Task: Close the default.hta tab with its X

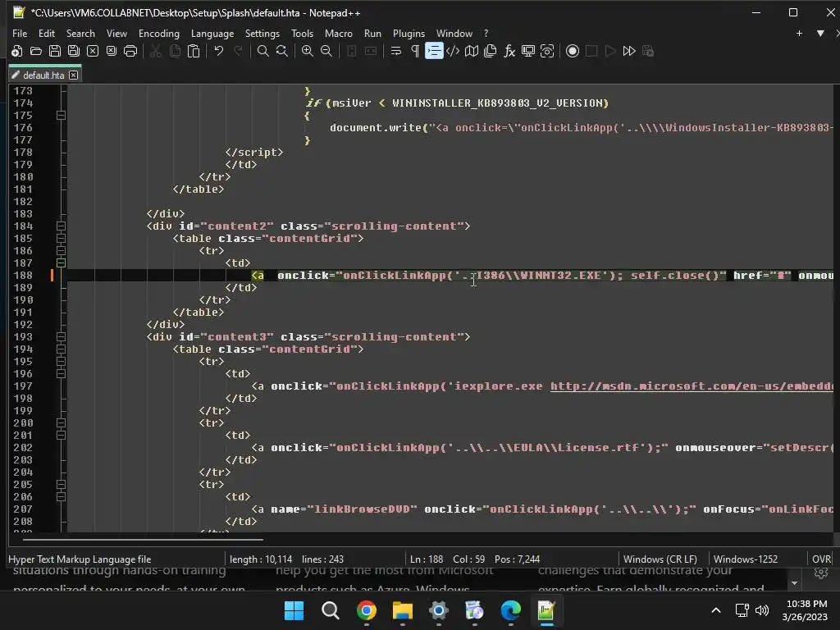Action: click(x=73, y=75)
